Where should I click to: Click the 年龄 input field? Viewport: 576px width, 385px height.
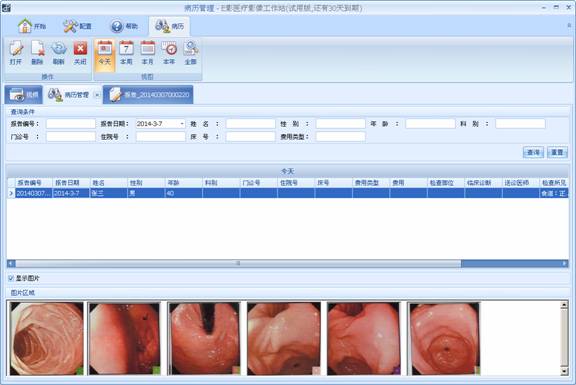click(x=430, y=124)
